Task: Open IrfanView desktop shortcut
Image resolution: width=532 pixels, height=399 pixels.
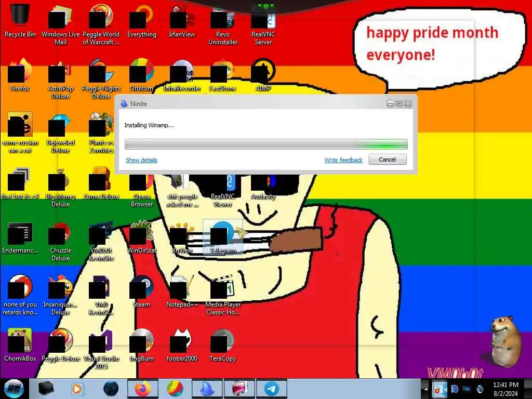Action: click(x=182, y=20)
